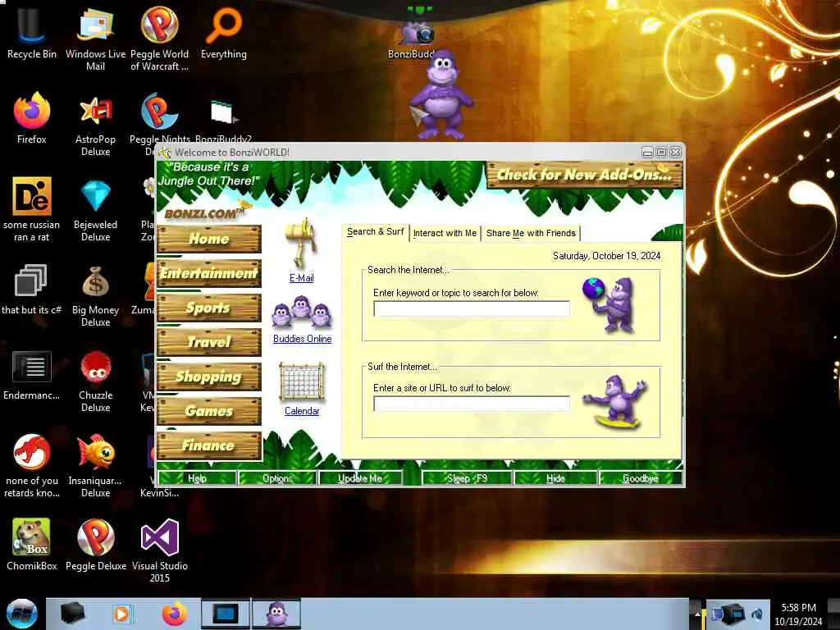This screenshot has width=840, height=630.
Task: Click the Help button at bottom
Action: point(197,478)
